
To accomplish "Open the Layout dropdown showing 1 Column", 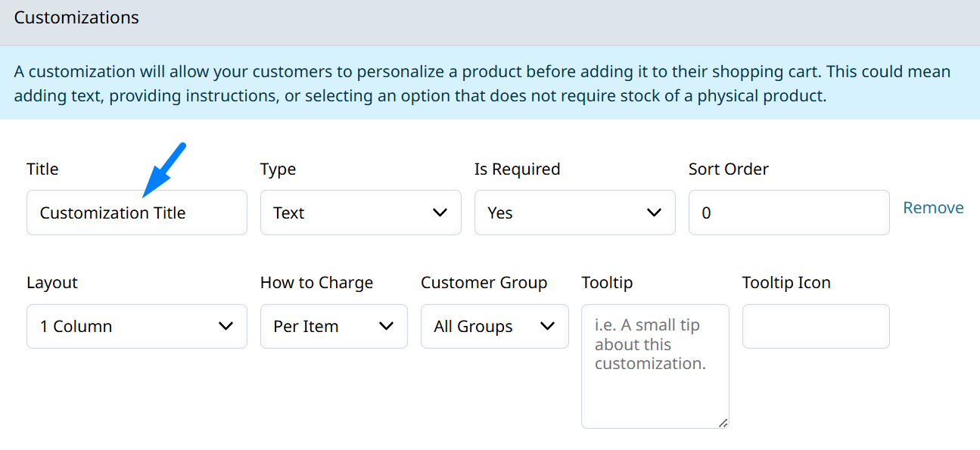I will click(136, 327).
